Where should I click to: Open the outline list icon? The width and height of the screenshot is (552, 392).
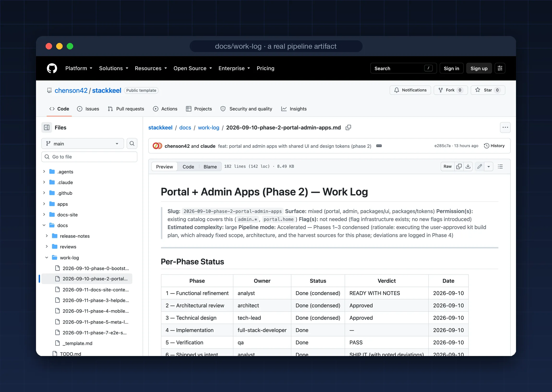pos(500,166)
